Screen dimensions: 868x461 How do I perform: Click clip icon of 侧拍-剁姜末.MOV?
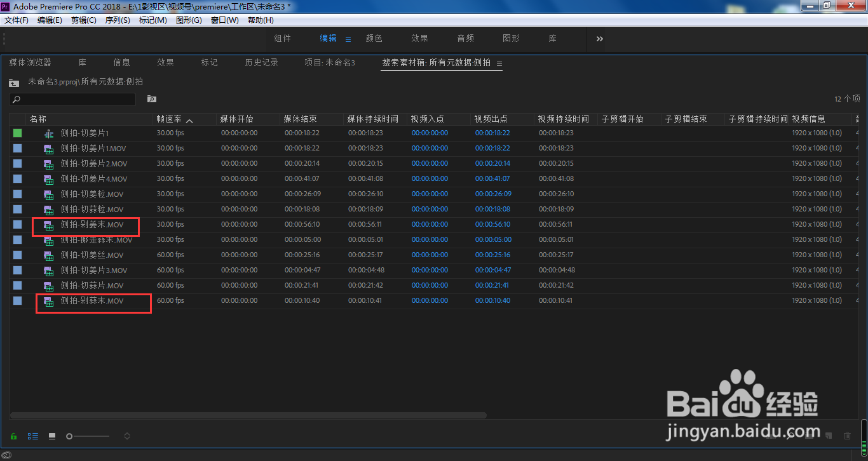tap(48, 225)
